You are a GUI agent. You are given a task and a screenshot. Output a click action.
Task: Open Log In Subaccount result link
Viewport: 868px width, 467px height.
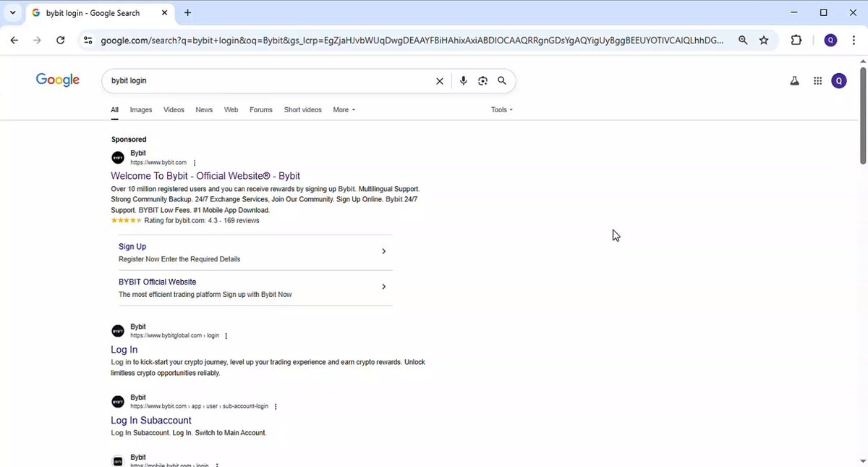coord(151,421)
